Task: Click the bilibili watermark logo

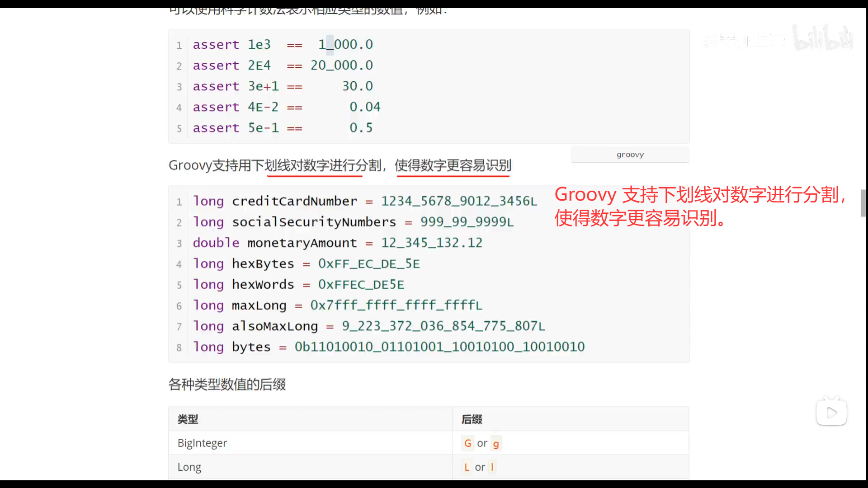Action: click(822, 38)
